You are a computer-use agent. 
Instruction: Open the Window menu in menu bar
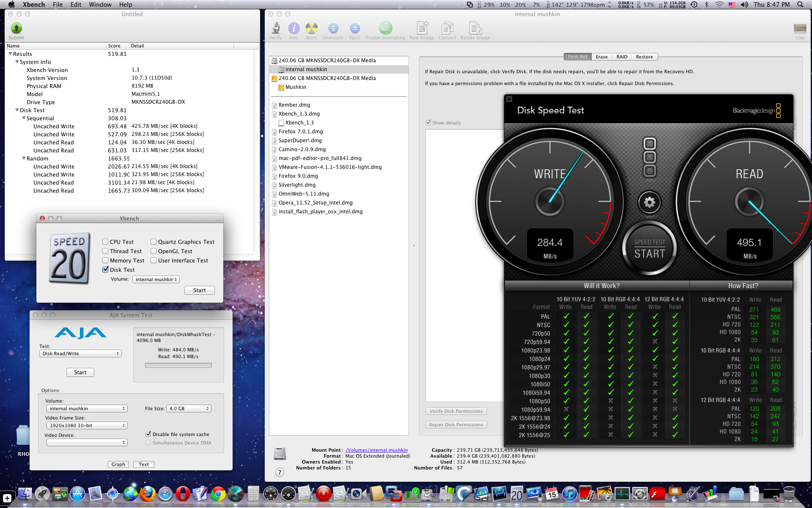click(x=100, y=5)
